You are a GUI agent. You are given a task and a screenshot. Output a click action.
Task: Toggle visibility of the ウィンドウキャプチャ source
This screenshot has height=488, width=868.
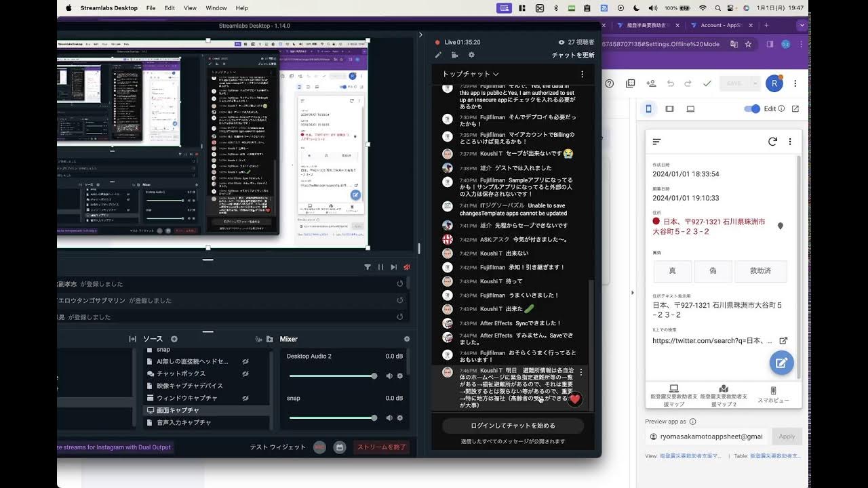(x=245, y=398)
